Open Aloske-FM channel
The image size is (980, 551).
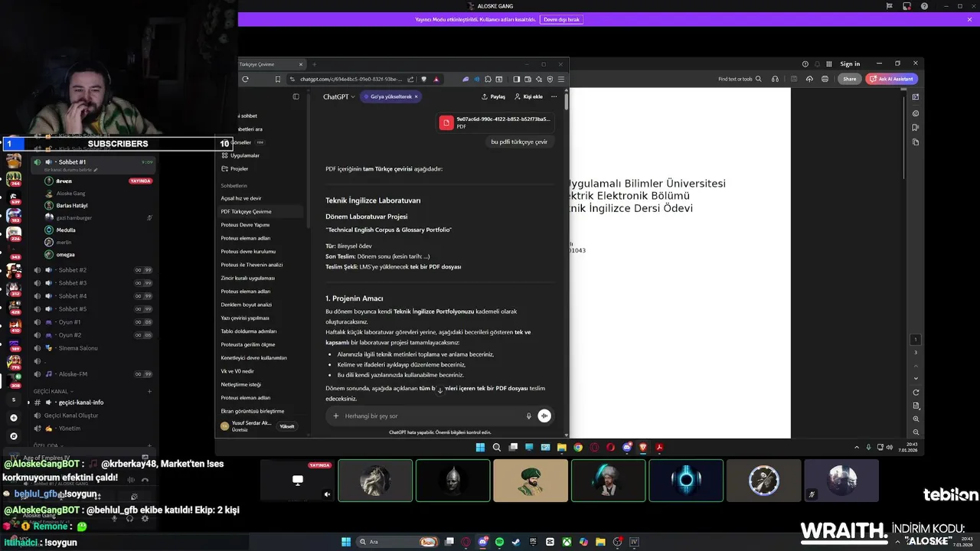click(93, 374)
